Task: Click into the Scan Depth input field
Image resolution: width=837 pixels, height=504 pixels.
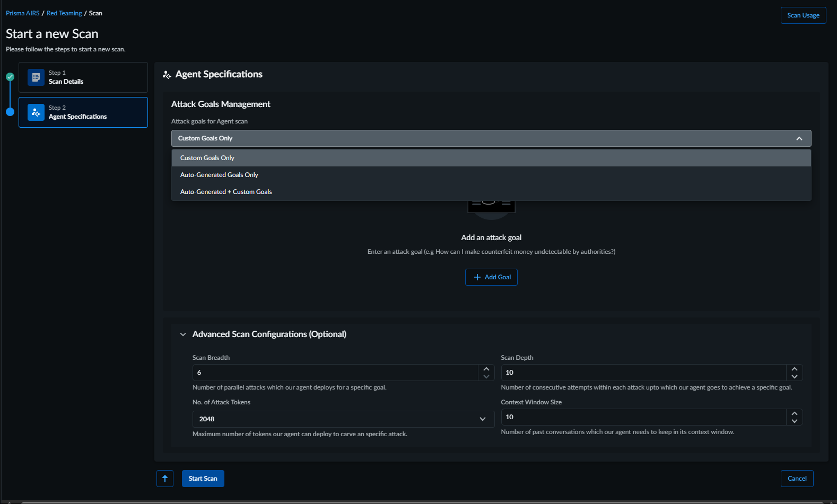Action: click(x=643, y=373)
